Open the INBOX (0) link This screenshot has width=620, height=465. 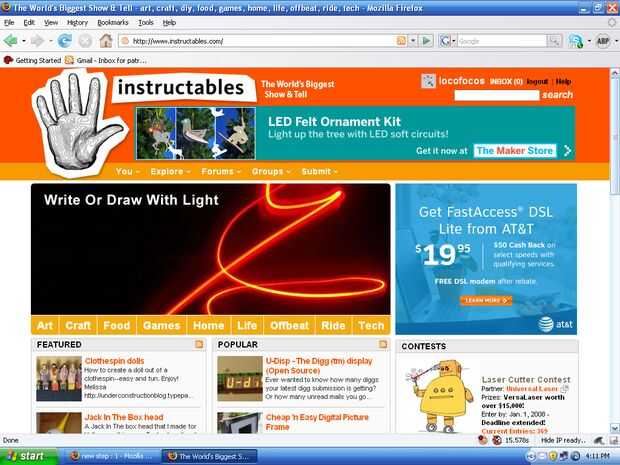[506, 81]
